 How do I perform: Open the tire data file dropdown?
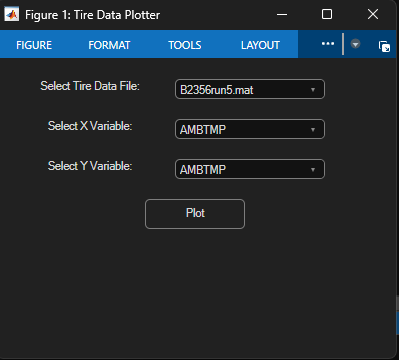(x=250, y=89)
